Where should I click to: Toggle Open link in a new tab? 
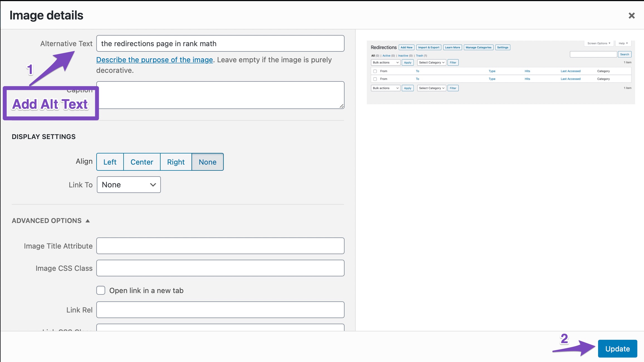(101, 290)
